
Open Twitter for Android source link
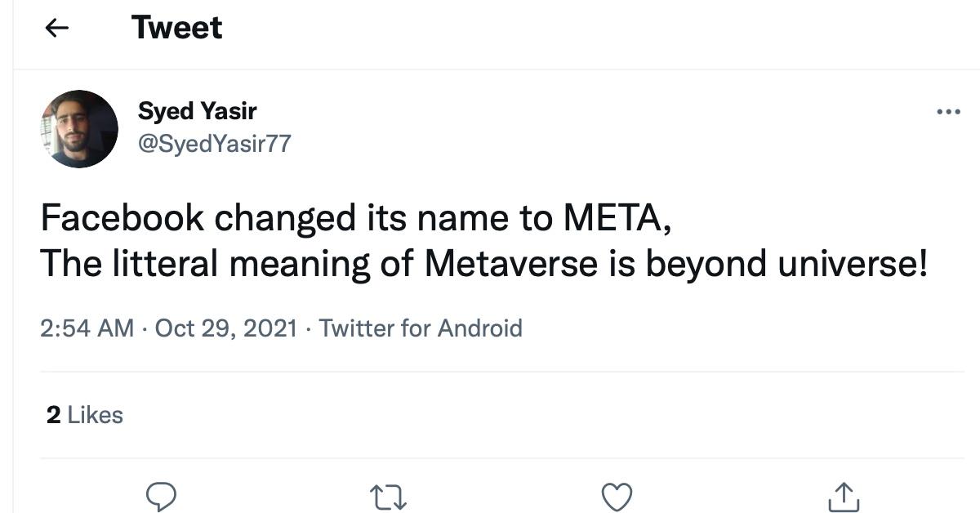point(421,328)
